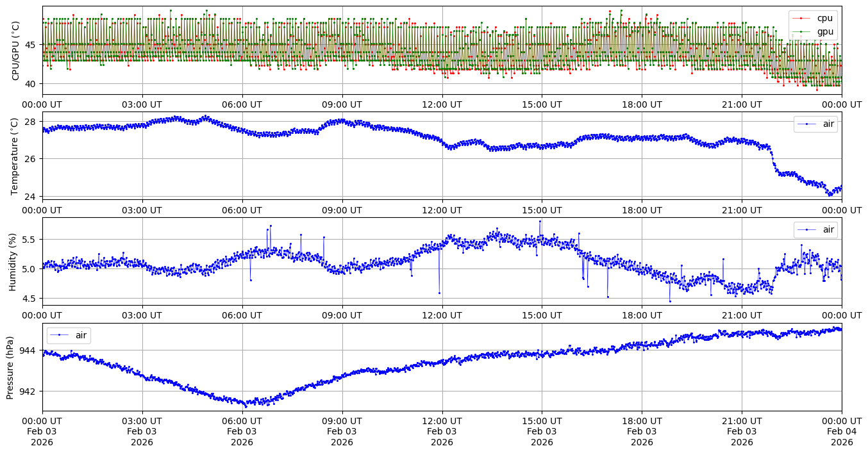The height and width of the screenshot is (453, 868).
Task: Click the CPU/GPU (°C) y-axis label
Action: pyautogui.click(x=16, y=51)
